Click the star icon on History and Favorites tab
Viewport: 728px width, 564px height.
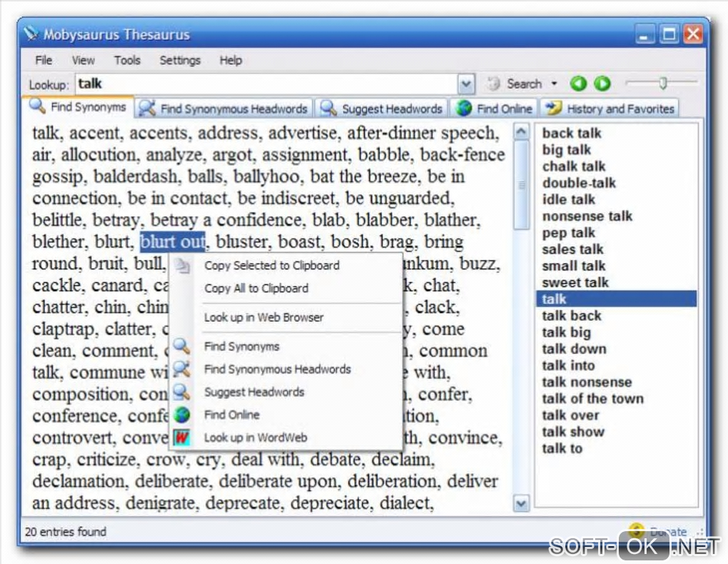(x=553, y=109)
